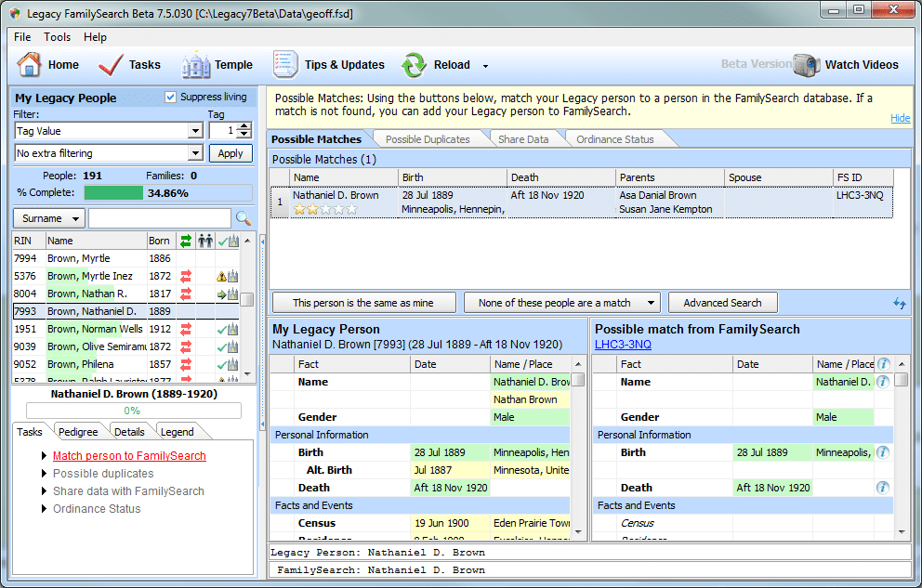Screen dimensions: 922x588
Task: Click the info icon on the FamilySearch Name row
Action: click(x=883, y=382)
